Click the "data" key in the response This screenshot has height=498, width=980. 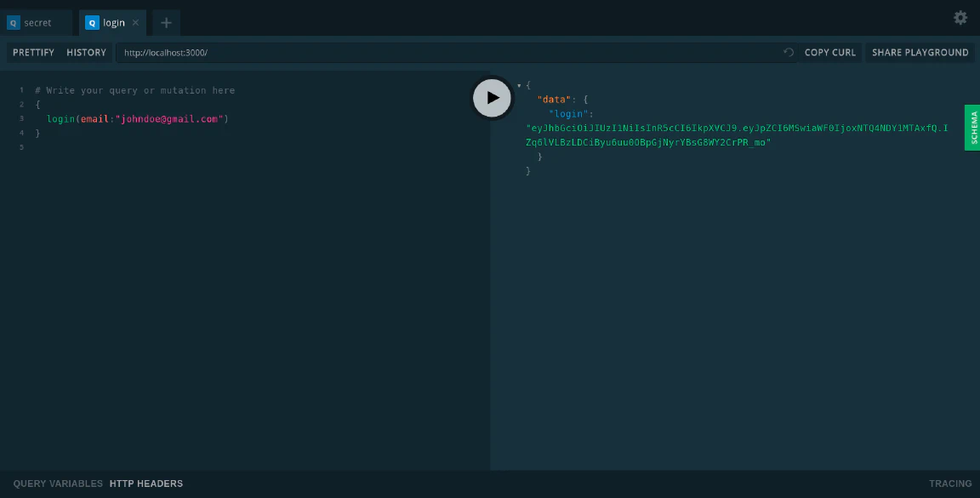[x=554, y=100]
